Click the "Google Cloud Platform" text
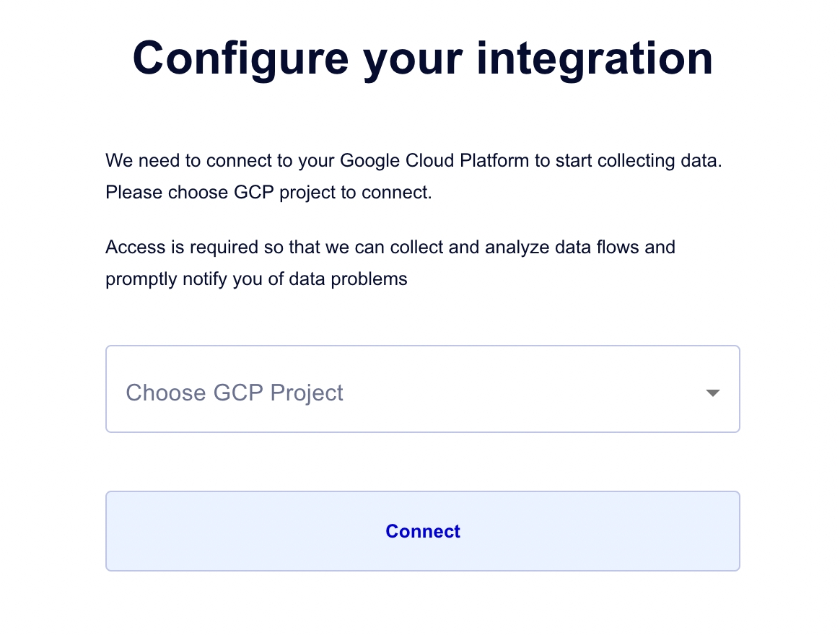Screen dimensions: 840x635 434,160
